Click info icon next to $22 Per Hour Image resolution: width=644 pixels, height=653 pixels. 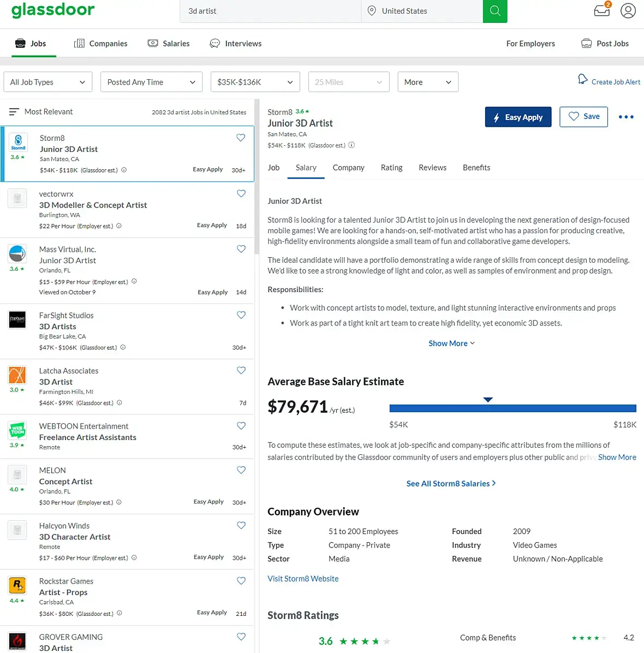pyautogui.click(x=119, y=225)
